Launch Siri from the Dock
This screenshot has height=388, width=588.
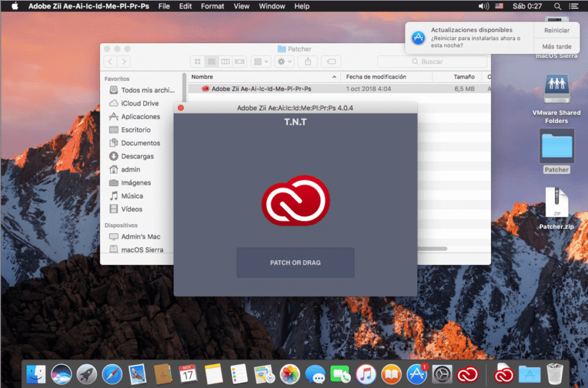tap(61, 374)
